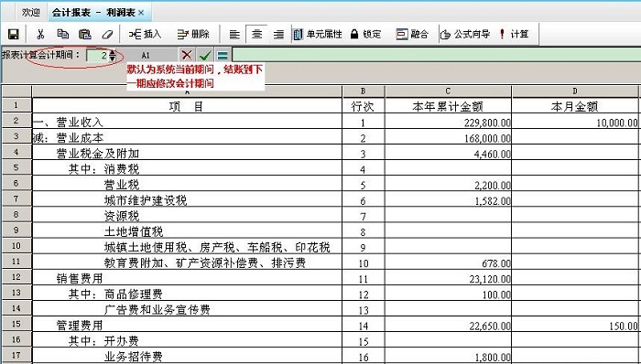Click the paste clipboard icon
The width and height of the screenshot is (641, 364).
[84, 34]
